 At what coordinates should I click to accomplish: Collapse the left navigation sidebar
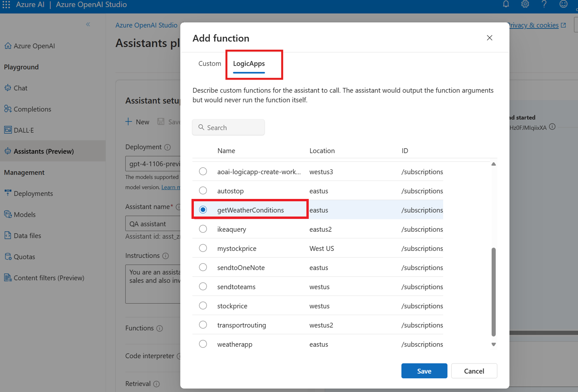click(x=88, y=24)
